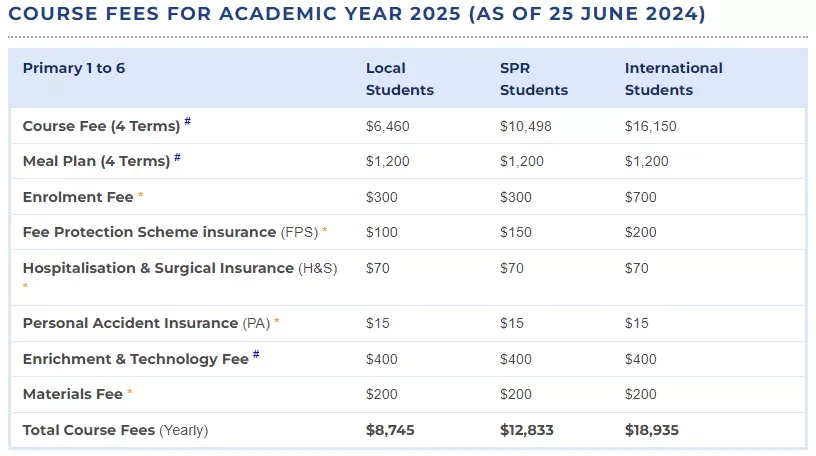This screenshot has height=456, width=816.
Task: Click the asterisk below Hospitalisation & Surgical Insurance
Action: point(25,286)
